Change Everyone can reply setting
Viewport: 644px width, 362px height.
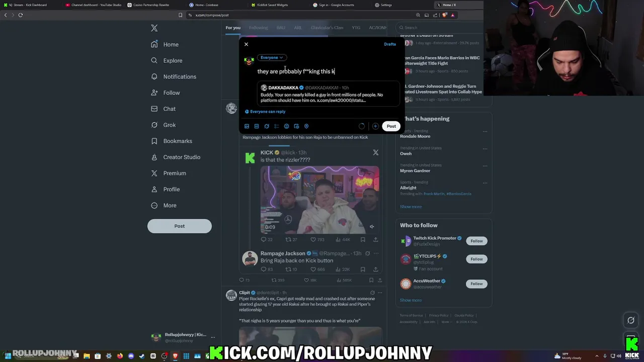pyautogui.click(x=265, y=112)
